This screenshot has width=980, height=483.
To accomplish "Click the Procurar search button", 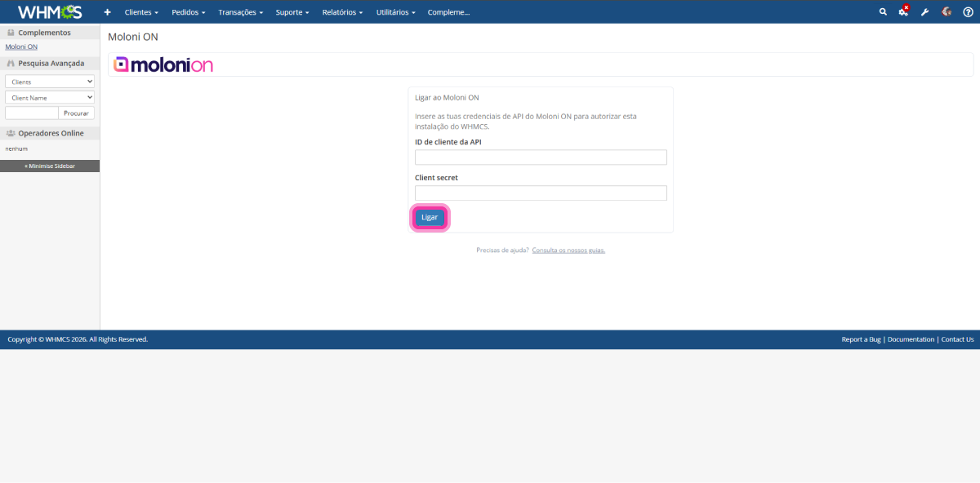I will coord(76,113).
